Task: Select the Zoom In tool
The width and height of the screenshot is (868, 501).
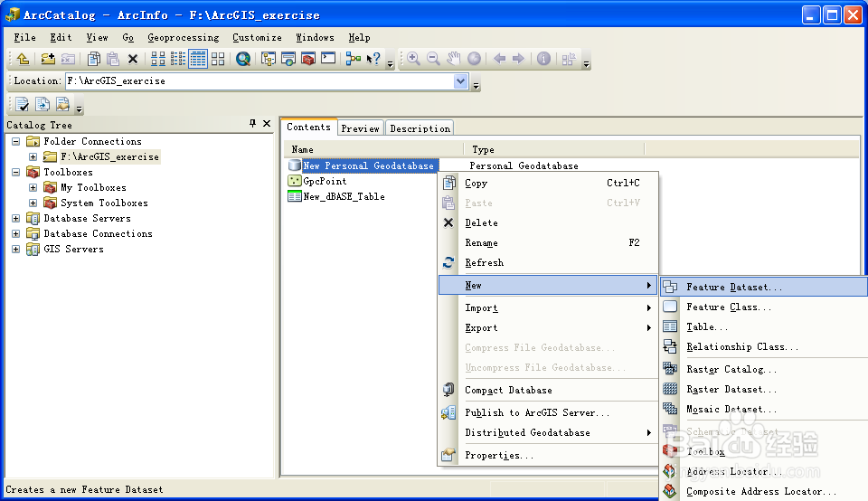Action: (413, 59)
